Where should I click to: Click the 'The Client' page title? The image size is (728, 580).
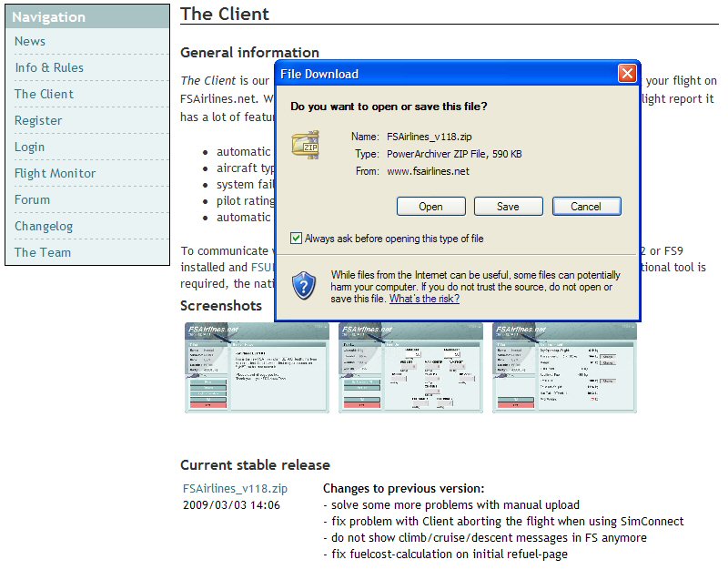tap(225, 14)
